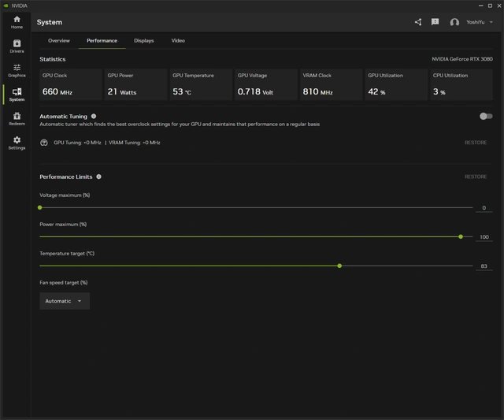Show Automatic Tuning info tooltip icon
The image size is (504, 420).
[x=94, y=116]
